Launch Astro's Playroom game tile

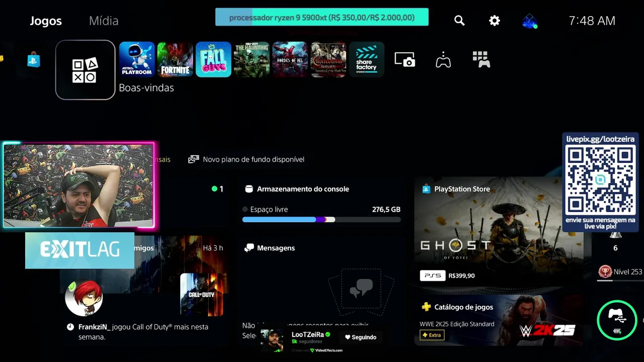click(137, 59)
